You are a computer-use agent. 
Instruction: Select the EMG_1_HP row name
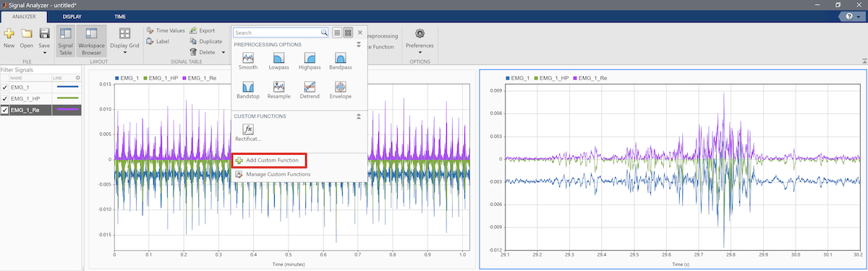25,98
